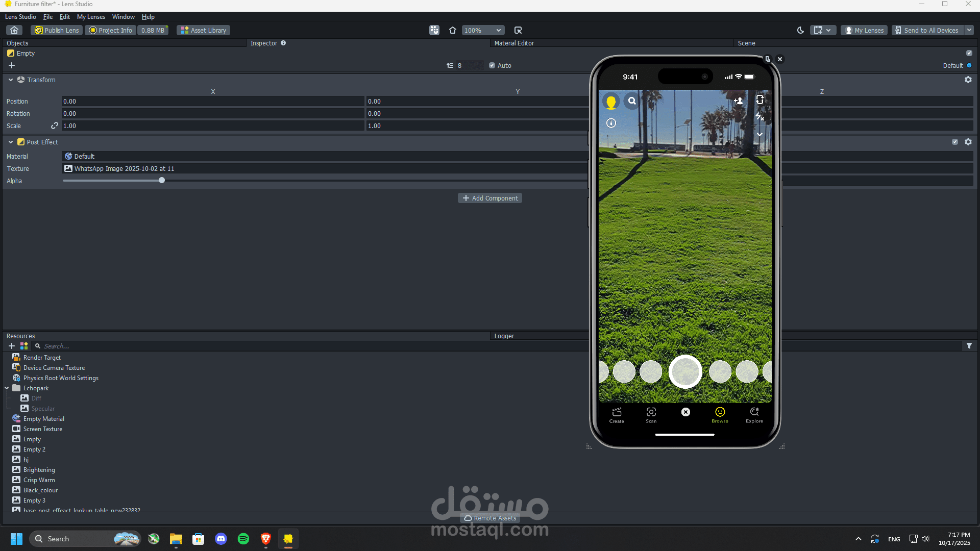Open the resources filter funnel icon
The width and height of the screenshot is (980, 551).
pyautogui.click(x=969, y=346)
